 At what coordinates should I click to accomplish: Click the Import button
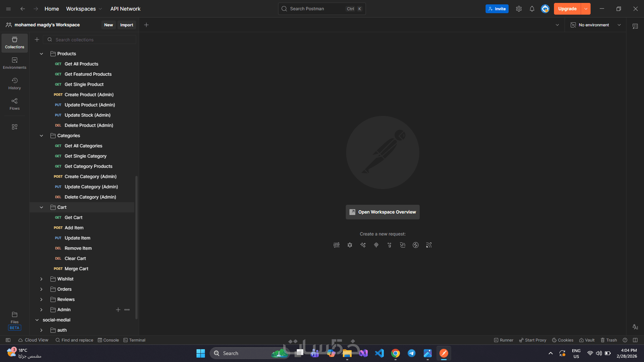point(127,25)
